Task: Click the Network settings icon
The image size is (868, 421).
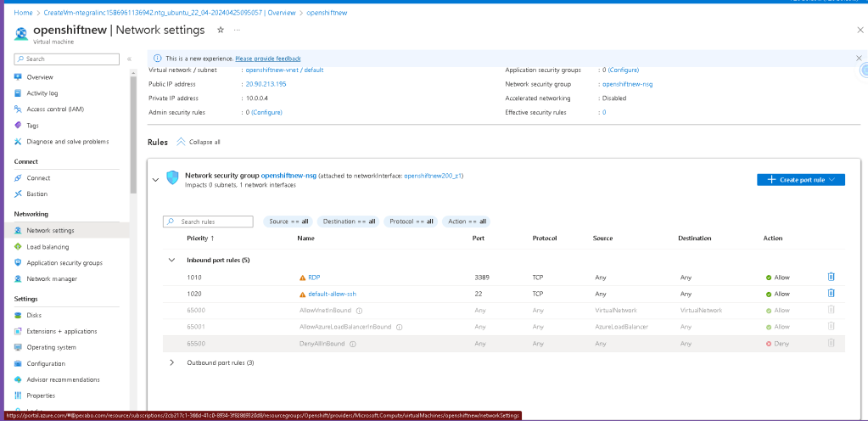Action: (19, 230)
